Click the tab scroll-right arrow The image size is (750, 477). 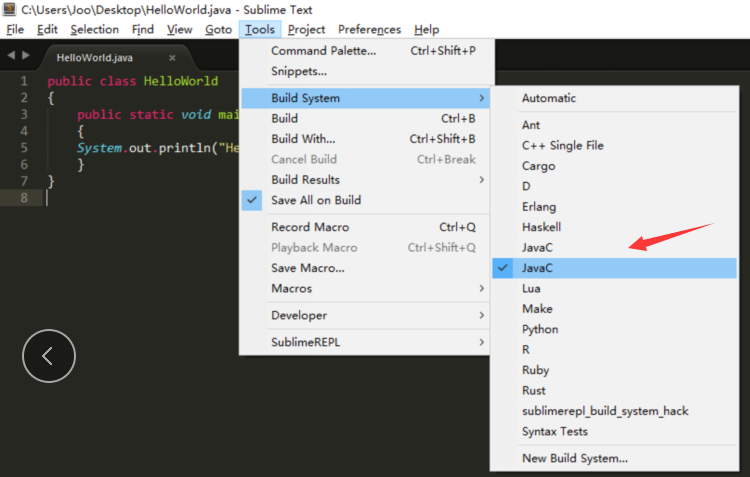click(x=26, y=55)
